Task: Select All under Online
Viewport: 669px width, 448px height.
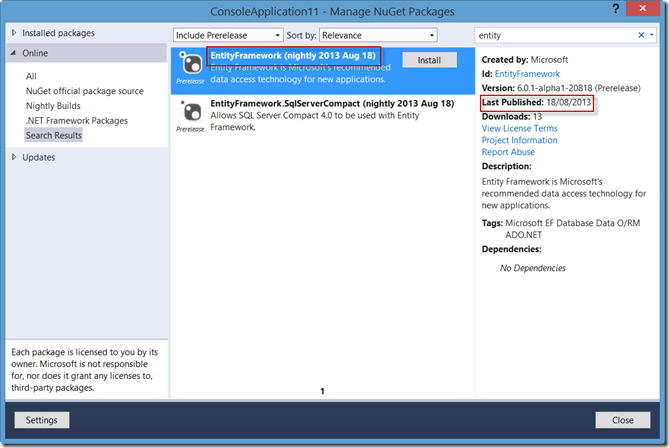Action: [31, 76]
